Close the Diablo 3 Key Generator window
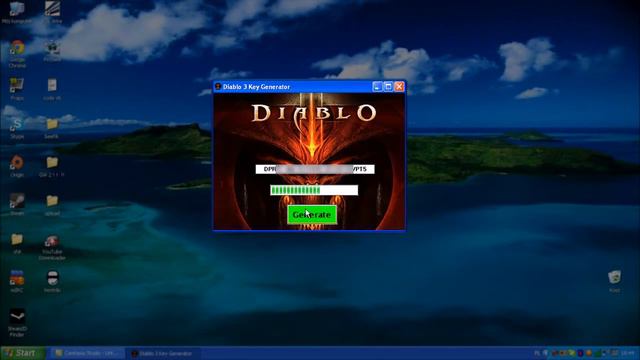Viewport: 640px width, 360px height. pos(399,87)
